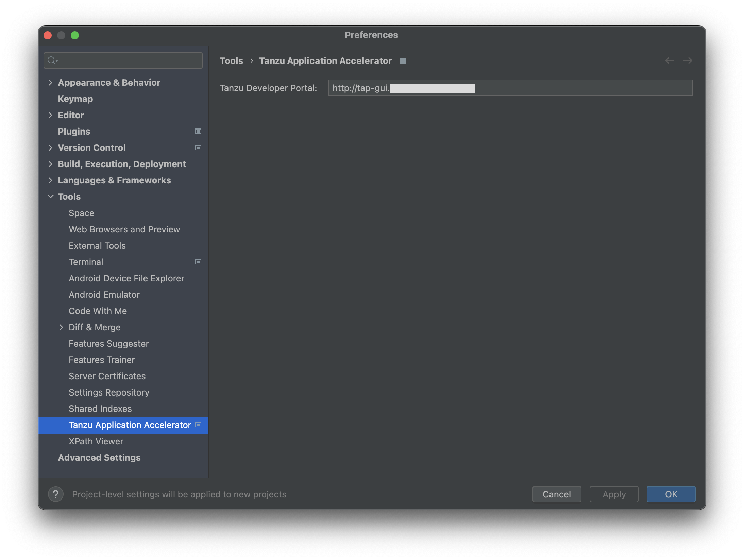Image resolution: width=744 pixels, height=560 pixels.
Task: Open Features Suggester settings
Action: [x=108, y=344]
